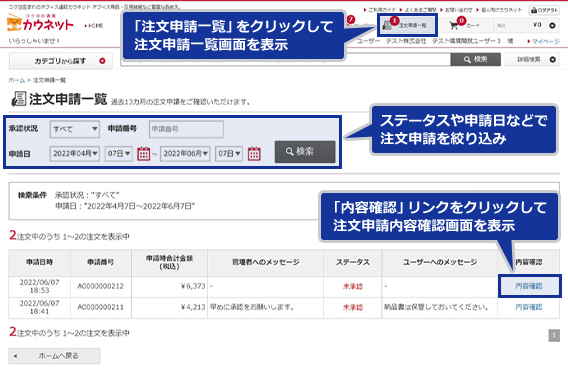Click the page 1 pagination button
568x370 pixels.
click(554, 336)
